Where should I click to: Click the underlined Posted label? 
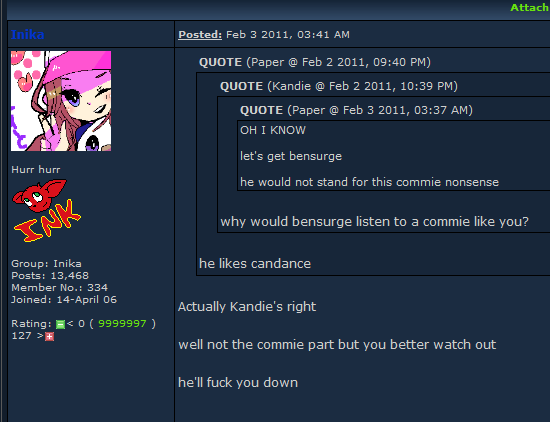[x=200, y=34]
